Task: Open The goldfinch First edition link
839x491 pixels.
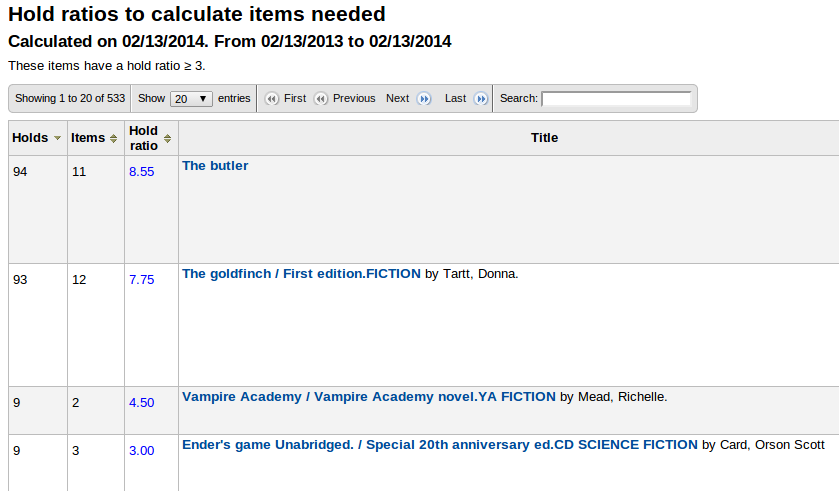Action: (301, 274)
